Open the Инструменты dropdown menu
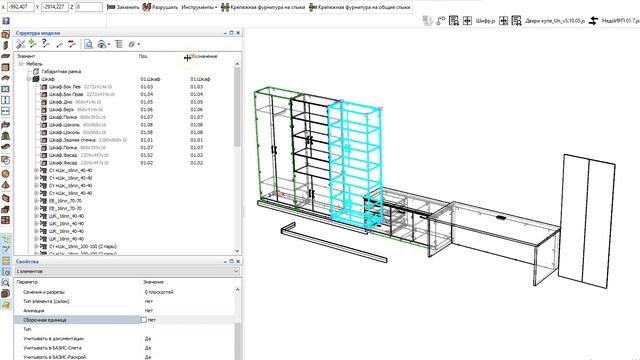640x360 pixels. (x=199, y=7)
